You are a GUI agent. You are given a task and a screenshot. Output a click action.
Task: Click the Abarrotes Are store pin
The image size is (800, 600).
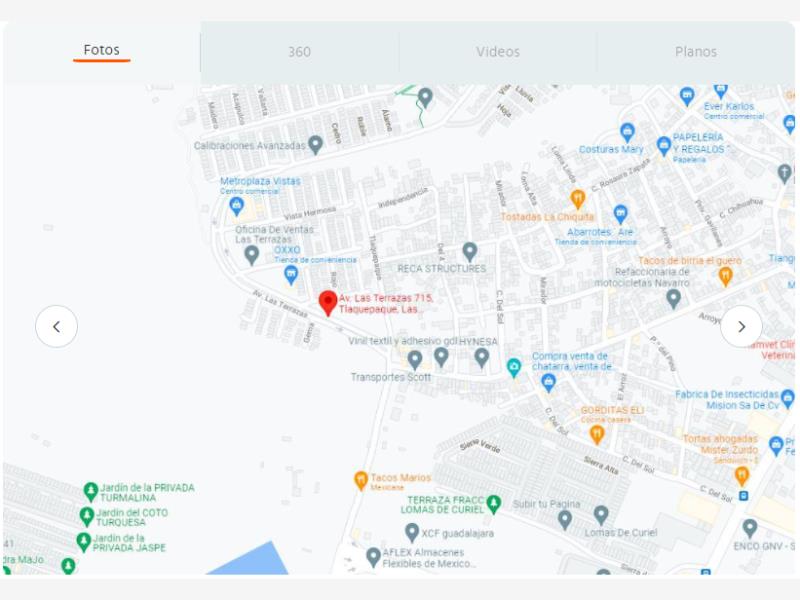click(x=620, y=214)
